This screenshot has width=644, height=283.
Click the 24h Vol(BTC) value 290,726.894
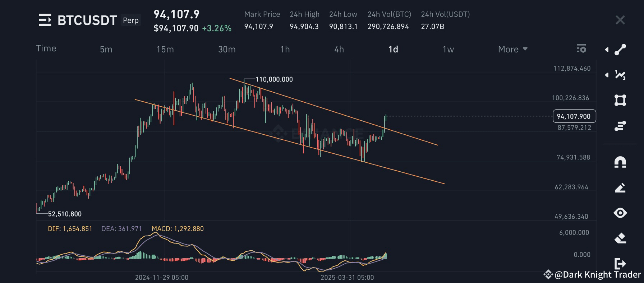(388, 27)
